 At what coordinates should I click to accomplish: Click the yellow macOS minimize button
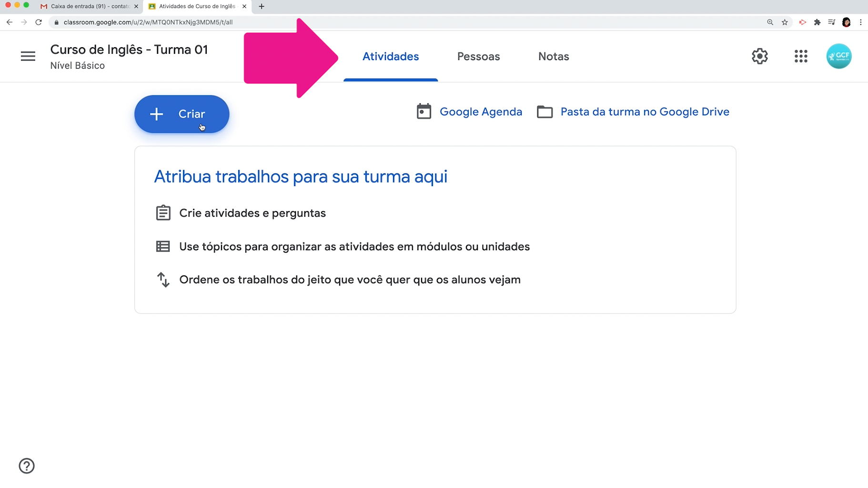17,5
